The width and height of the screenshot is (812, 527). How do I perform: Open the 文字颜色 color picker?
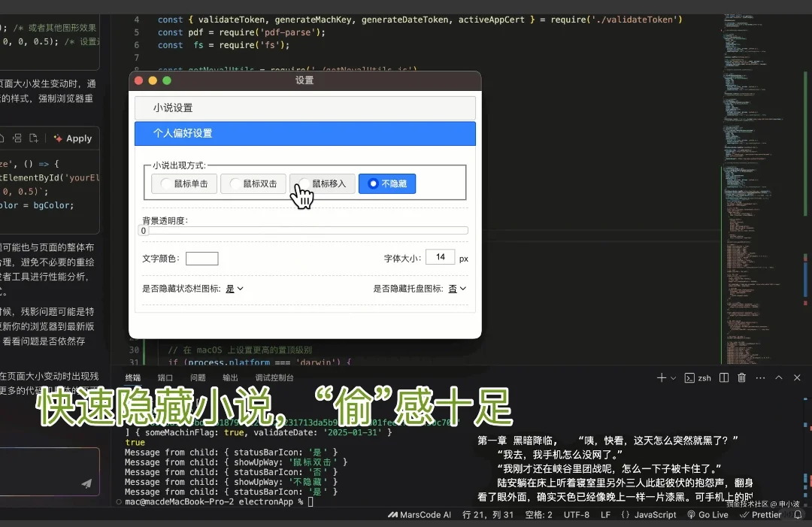point(202,259)
